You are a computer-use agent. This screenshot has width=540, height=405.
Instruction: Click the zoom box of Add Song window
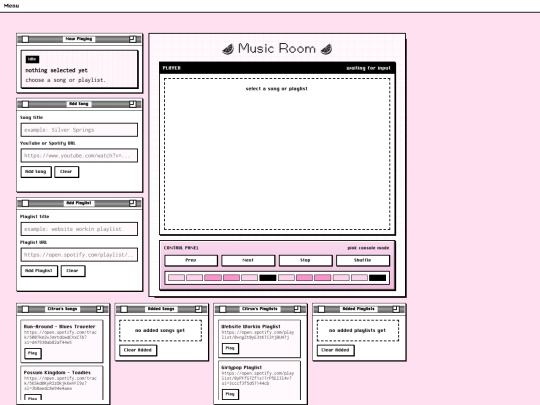tap(133, 104)
